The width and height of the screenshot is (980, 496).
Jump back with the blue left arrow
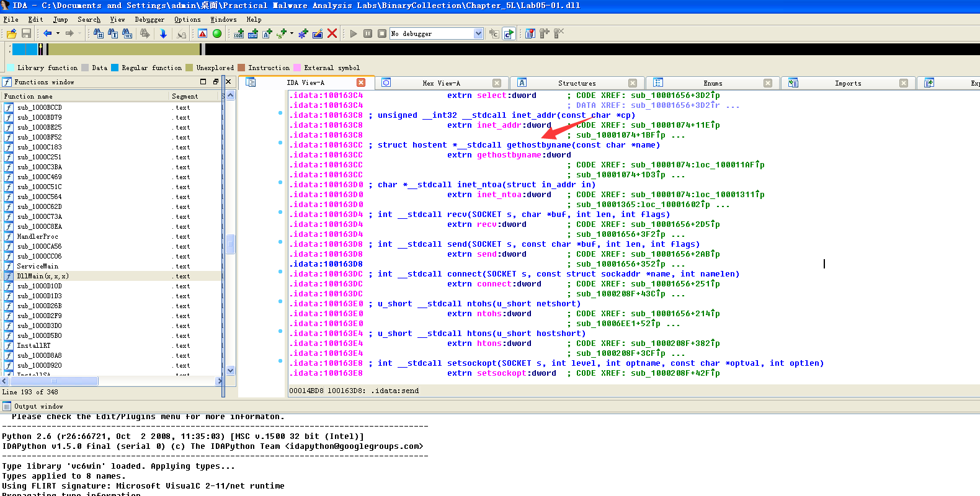[x=47, y=33]
